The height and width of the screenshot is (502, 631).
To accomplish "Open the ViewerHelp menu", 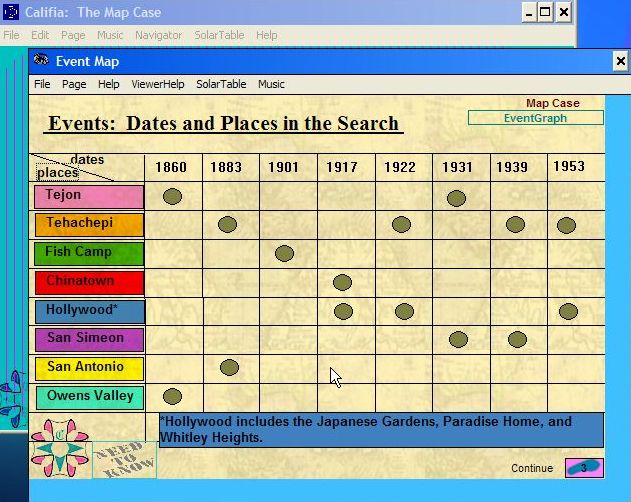I will point(157,85).
